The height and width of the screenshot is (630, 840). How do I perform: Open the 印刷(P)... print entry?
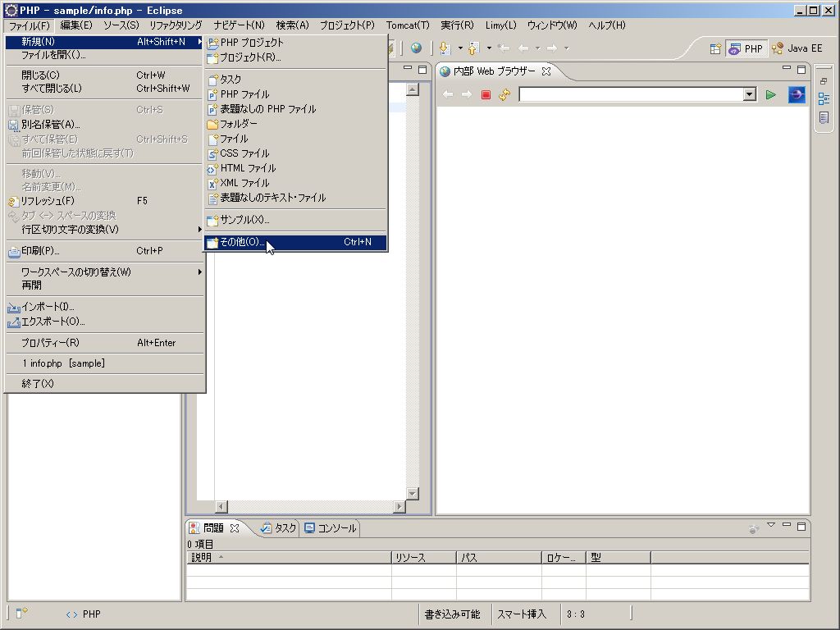(104, 251)
